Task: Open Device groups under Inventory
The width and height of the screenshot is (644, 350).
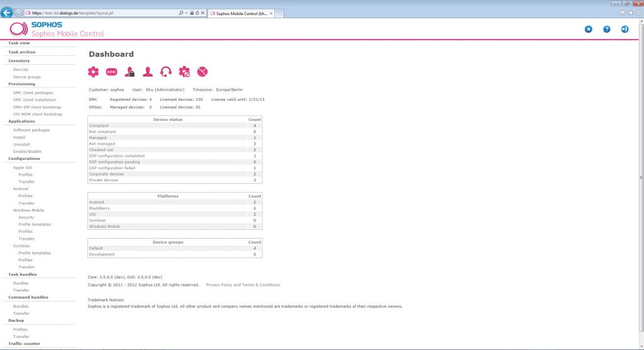Action: [26, 77]
